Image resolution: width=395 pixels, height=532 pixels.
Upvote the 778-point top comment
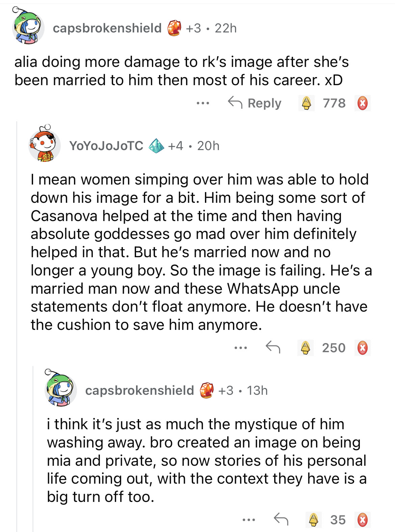point(306,103)
